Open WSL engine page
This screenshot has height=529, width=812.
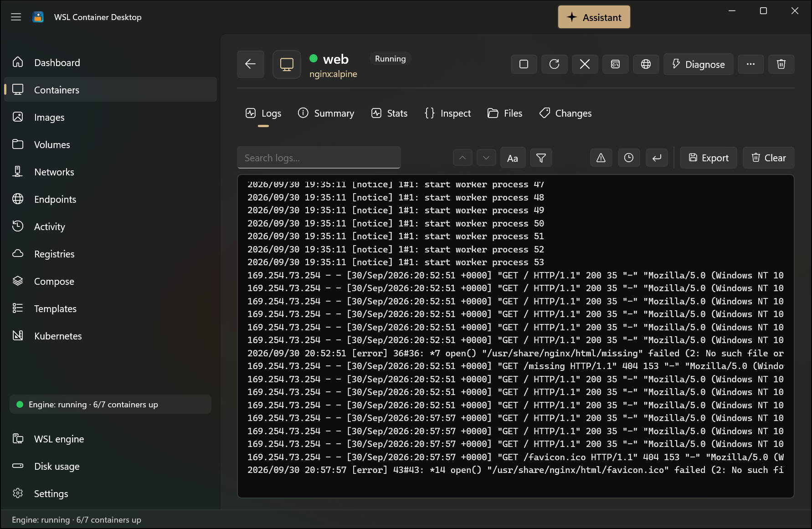tap(110, 439)
